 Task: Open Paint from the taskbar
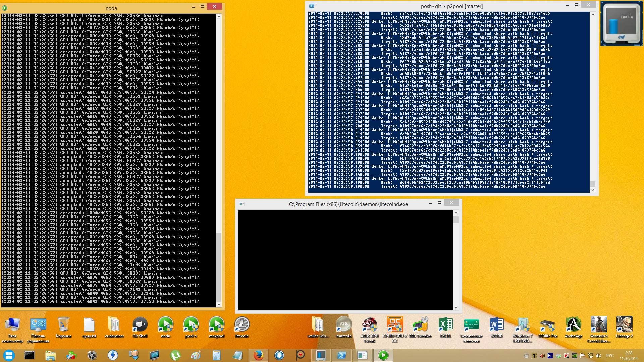pyautogui.click(x=196, y=355)
